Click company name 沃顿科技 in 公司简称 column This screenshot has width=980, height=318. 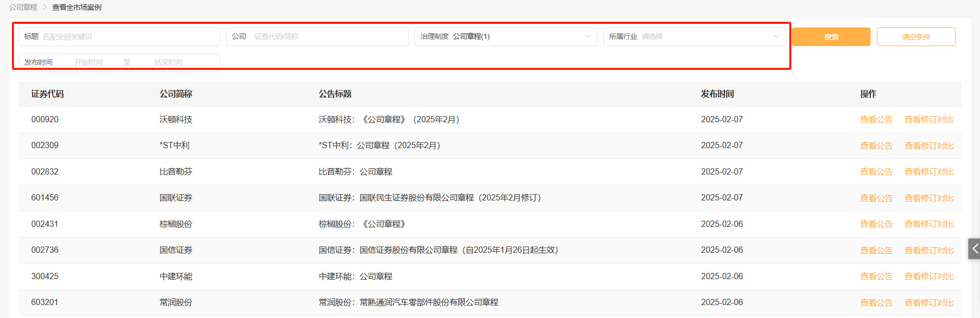tap(176, 120)
